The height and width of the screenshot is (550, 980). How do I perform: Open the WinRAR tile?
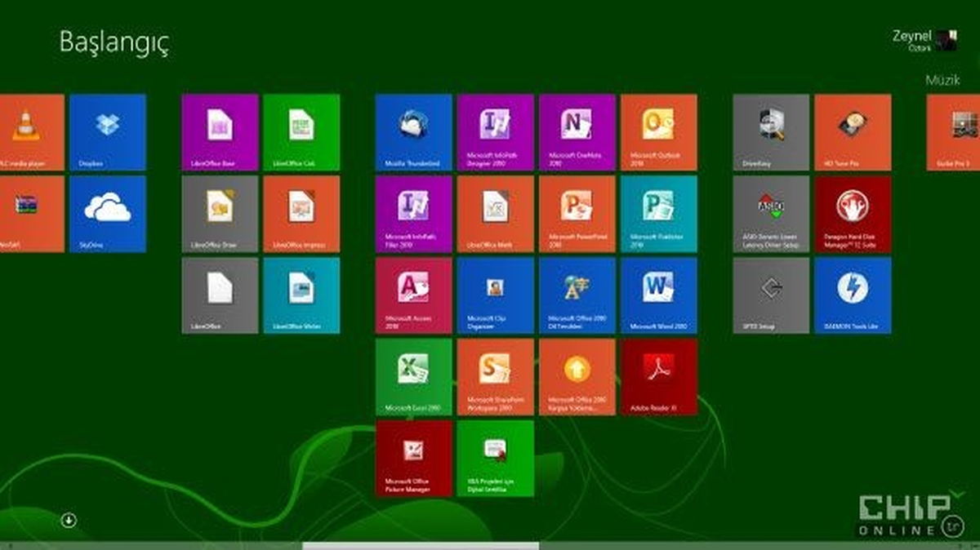click(31, 214)
